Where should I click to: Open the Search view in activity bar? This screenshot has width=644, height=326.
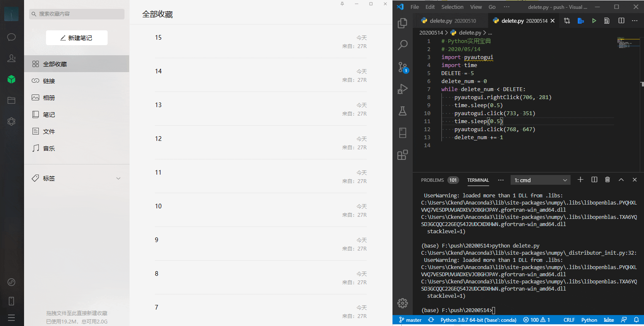[x=403, y=45]
